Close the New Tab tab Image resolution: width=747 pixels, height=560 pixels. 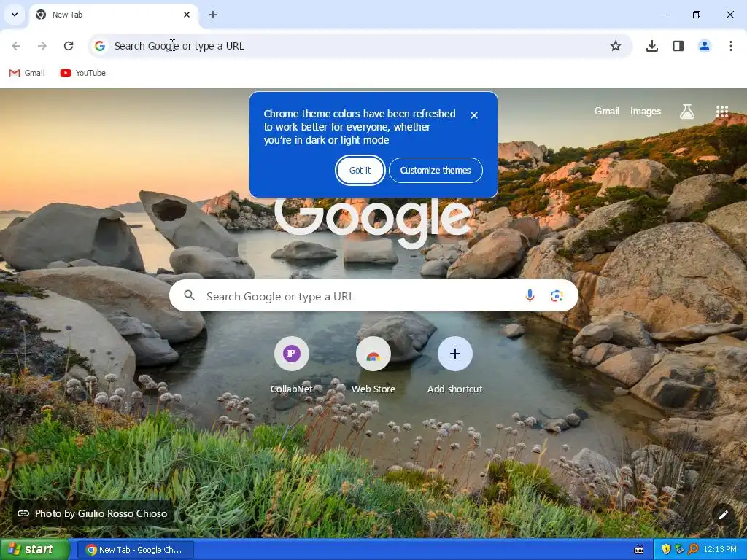(x=187, y=15)
